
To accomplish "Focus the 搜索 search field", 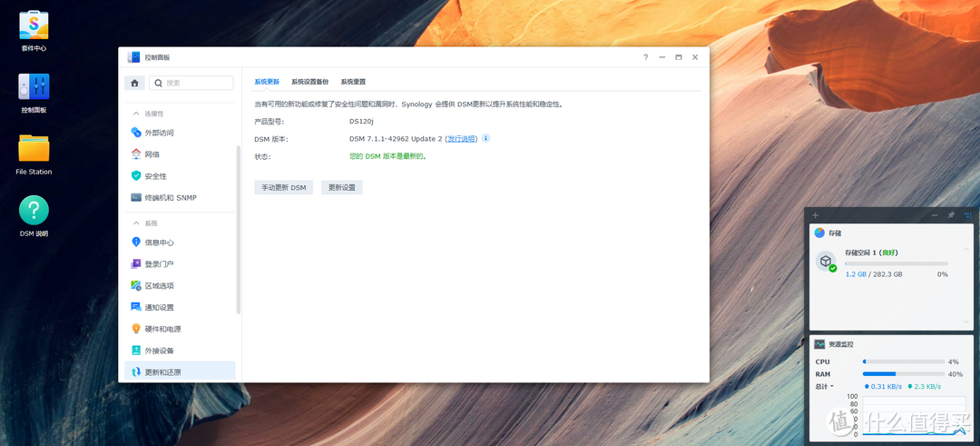I will [191, 83].
